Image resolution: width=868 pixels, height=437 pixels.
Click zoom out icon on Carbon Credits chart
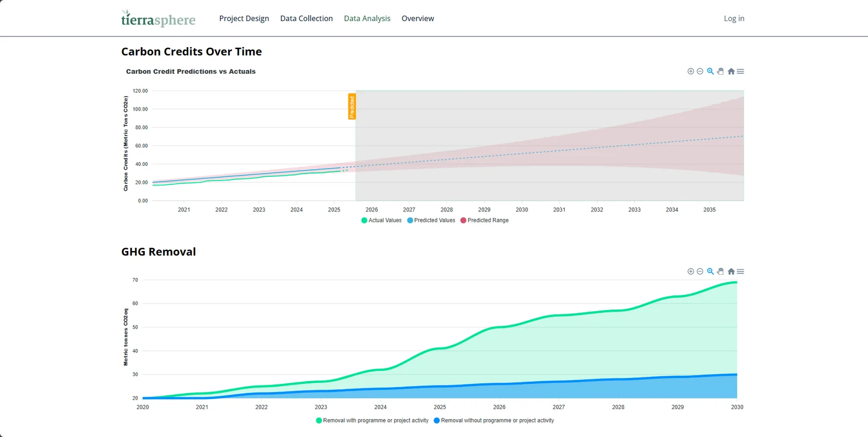click(700, 72)
